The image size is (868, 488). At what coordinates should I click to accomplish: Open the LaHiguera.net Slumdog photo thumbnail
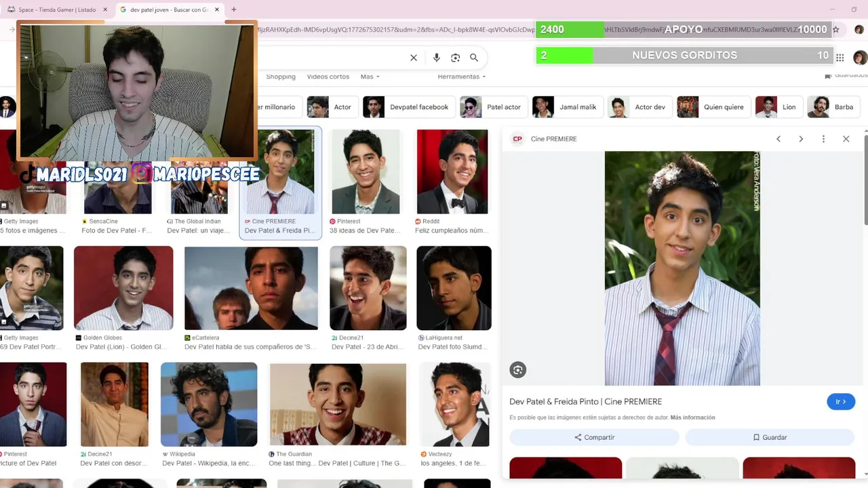454,288
